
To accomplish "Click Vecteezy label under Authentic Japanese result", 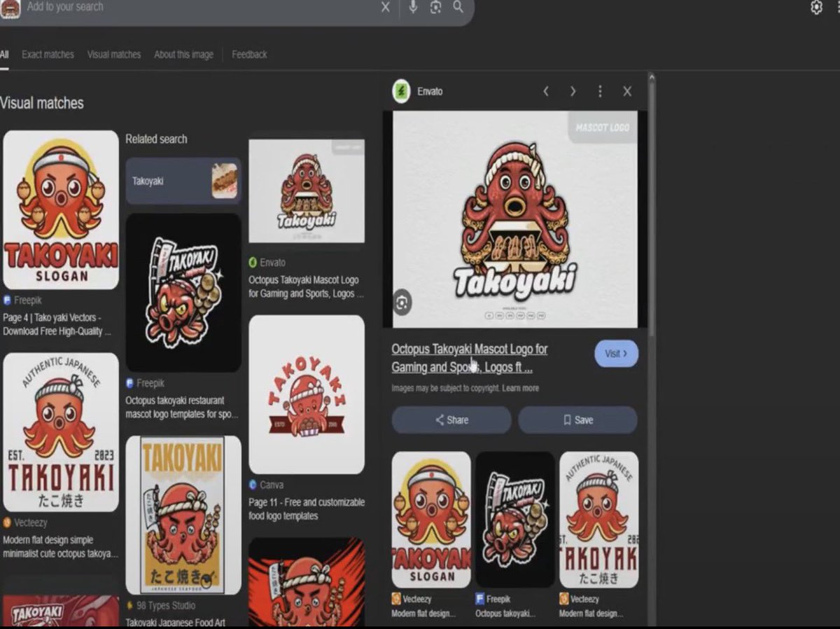I will 25,523.
